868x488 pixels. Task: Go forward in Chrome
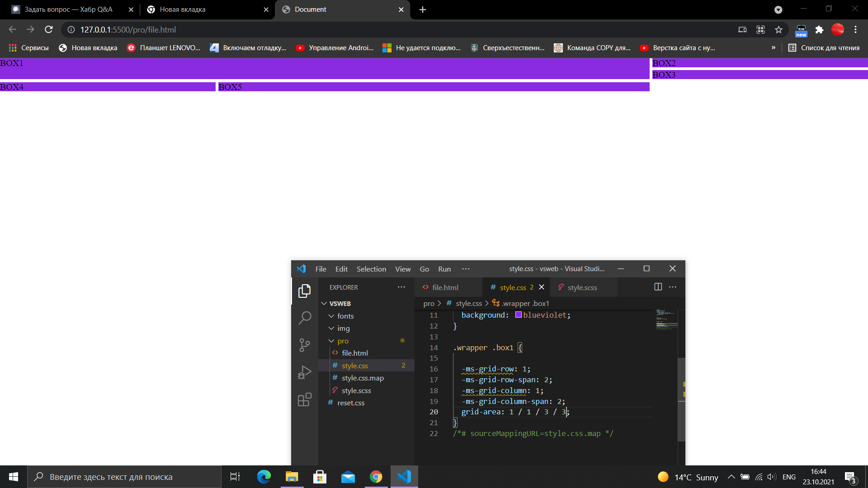pos(30,29)
